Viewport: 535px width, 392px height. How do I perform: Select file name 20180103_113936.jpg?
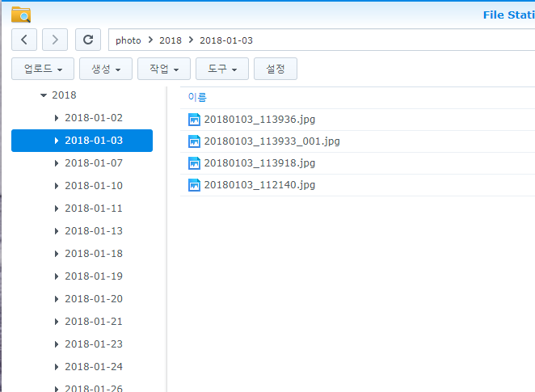point(259,120)
